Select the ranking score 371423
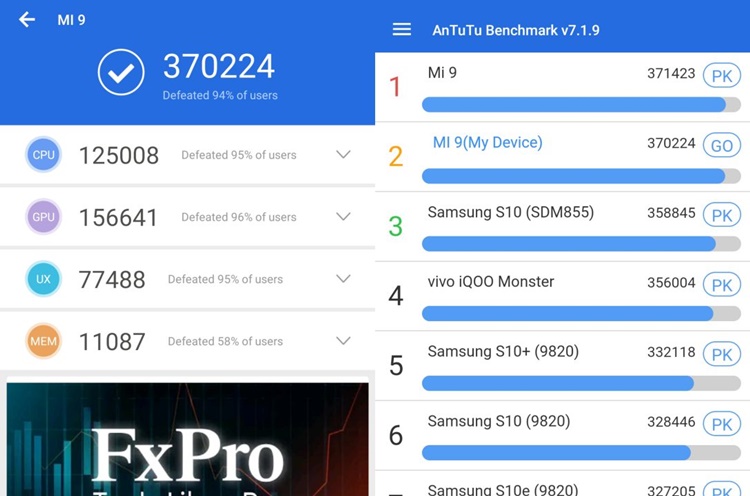This screenshot has width=750, height=496. click(671, 73)
